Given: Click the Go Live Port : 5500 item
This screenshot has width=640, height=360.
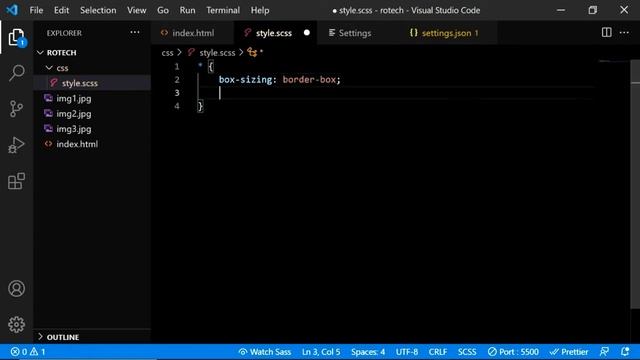Looking at the screenshot, I should (x=513, y=351).
